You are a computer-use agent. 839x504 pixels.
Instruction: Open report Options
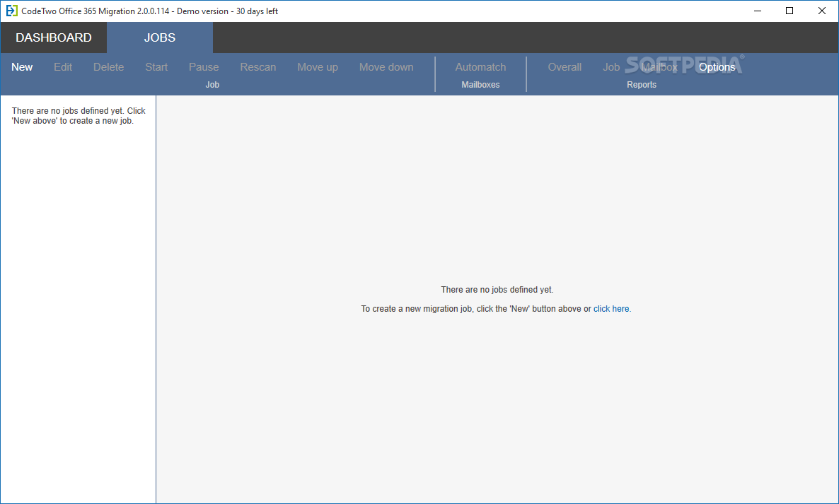coord(717,67)
